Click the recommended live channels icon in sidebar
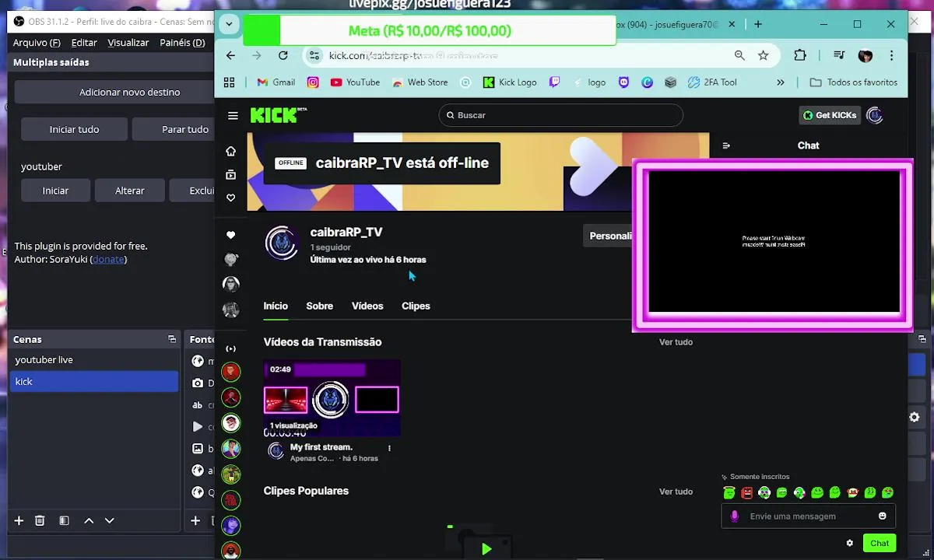The width and height of the screenshot is (934, 560). click(x=230, y=348)
